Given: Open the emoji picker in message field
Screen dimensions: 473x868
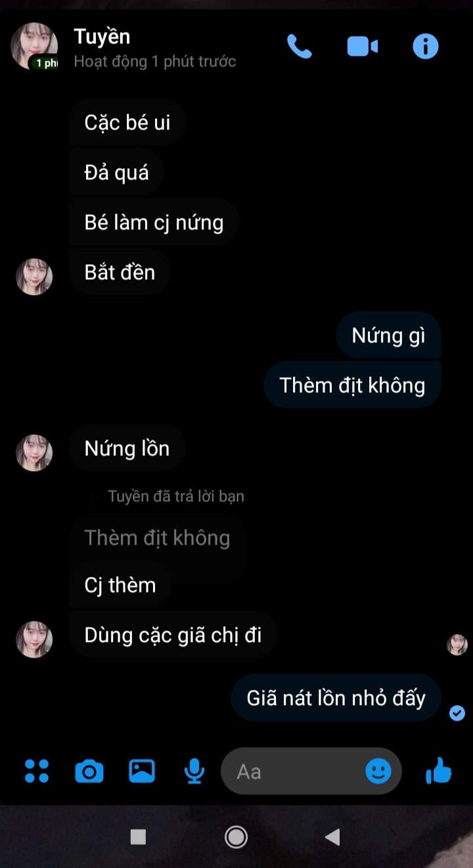Looking at the screenshot, I should (378, 771).
